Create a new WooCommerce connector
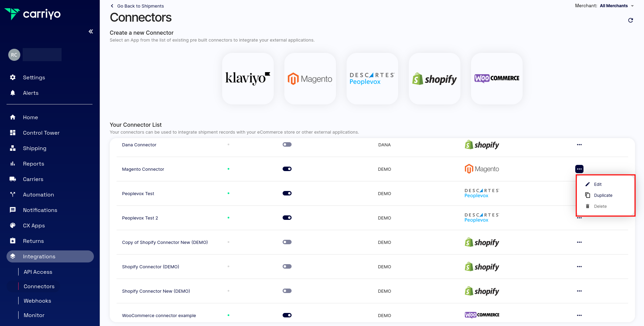 point(497,79)
